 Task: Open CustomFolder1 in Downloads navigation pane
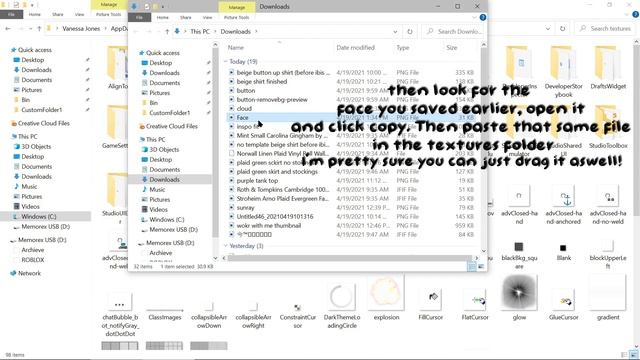point(169,113)
